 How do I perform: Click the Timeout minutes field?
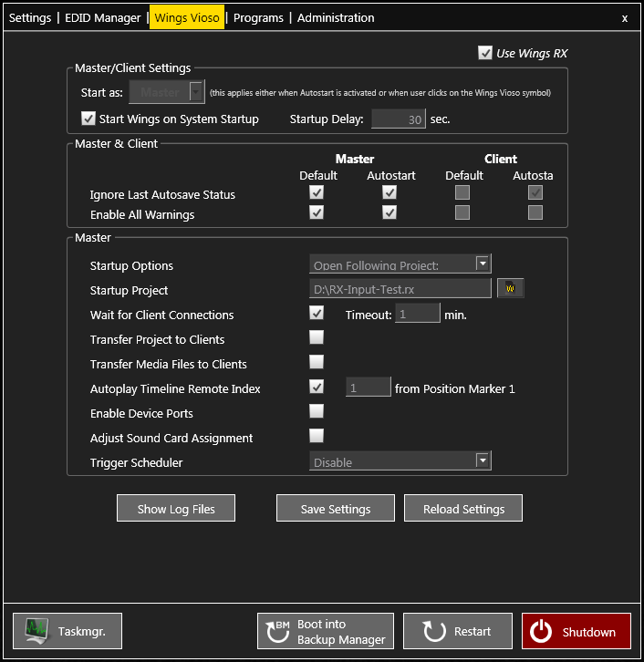click(x=417, y=313)
